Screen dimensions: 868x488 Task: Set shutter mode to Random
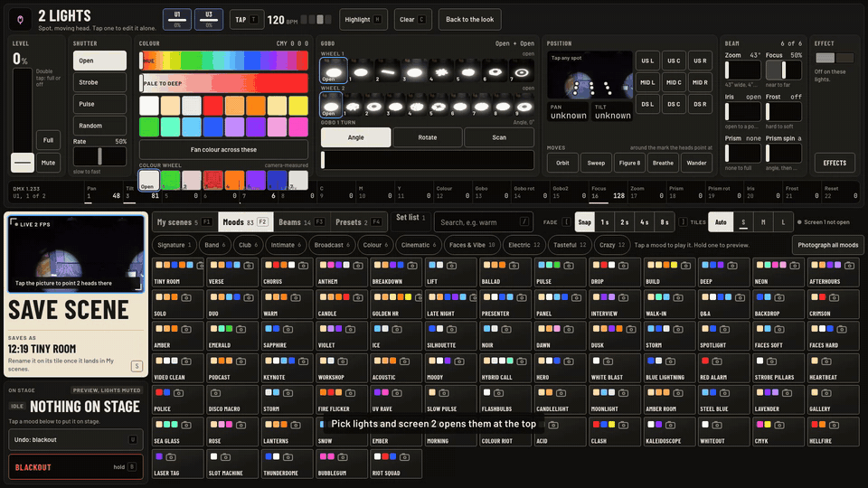[x=99, y=126]
